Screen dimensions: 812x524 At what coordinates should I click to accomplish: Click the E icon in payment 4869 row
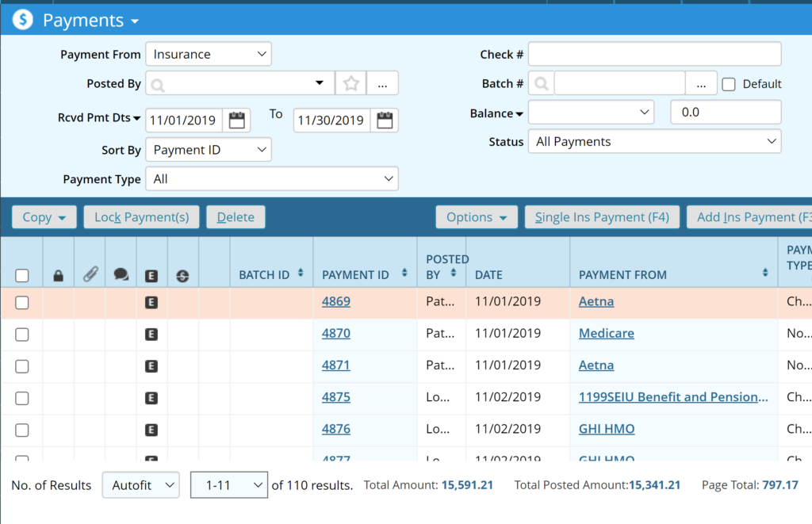point(151,302)
